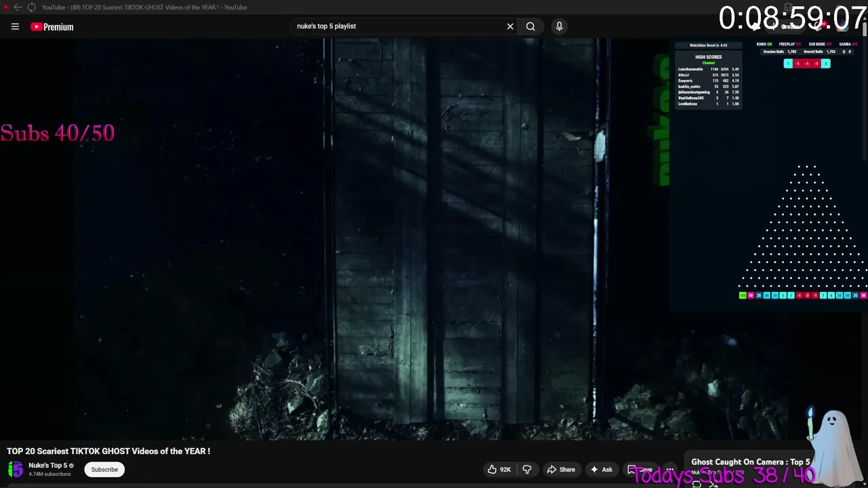
Task: Toggle the playlist loop icon
Action: click(x=696, y=483)
